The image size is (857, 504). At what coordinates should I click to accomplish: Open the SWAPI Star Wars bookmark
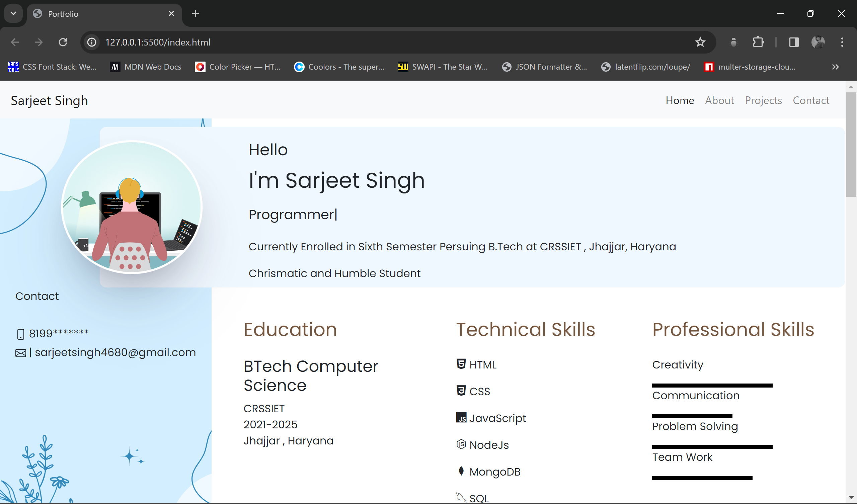442,67
